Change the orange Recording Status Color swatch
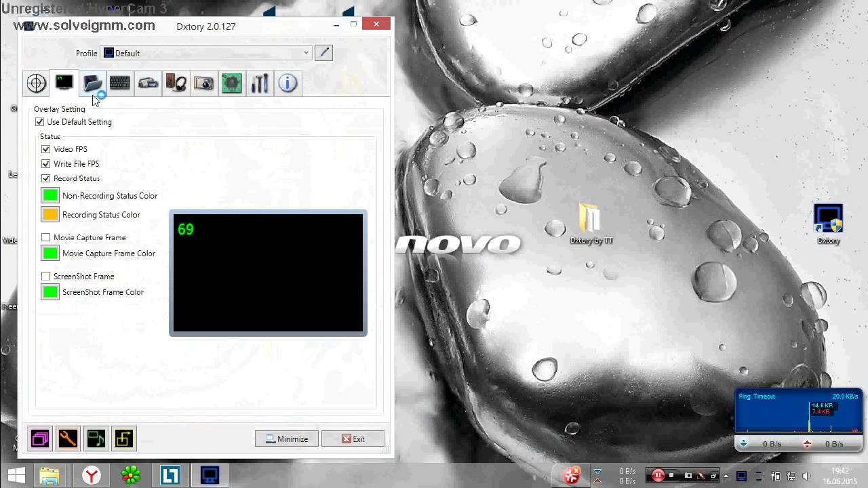The height and width of the screenshot is (488, 868). (x=50, y=214)
